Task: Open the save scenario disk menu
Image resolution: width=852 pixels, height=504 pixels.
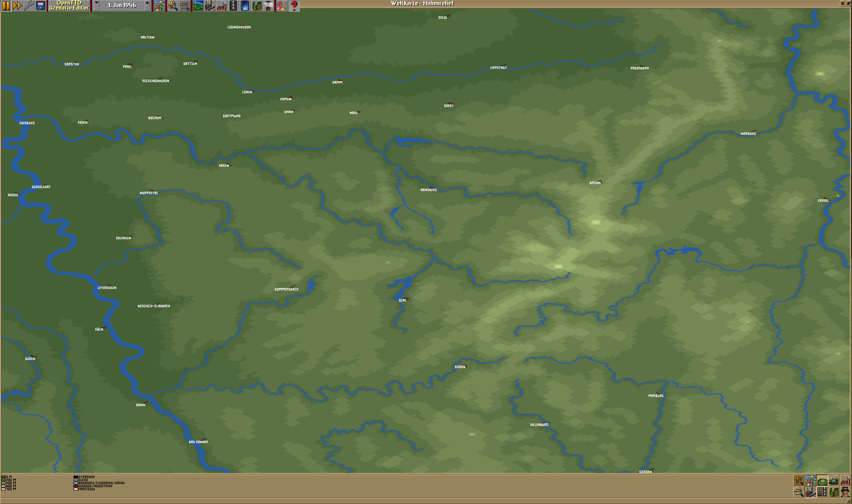Action: (41, 6)
